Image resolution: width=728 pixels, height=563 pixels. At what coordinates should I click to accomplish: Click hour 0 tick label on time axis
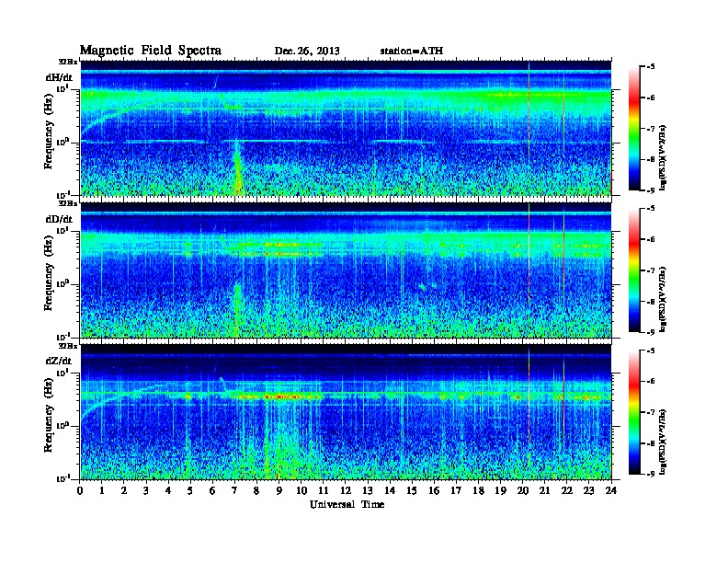[x=80, y=490]
